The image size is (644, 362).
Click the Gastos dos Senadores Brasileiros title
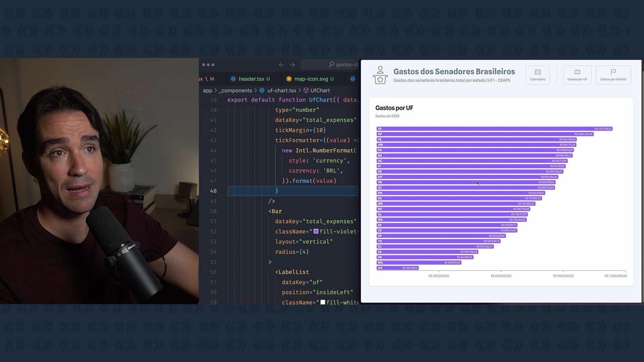454,71
